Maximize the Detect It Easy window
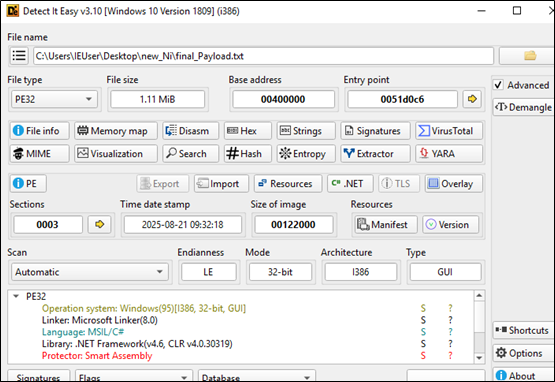555x382 pixels. click(517, 11)
